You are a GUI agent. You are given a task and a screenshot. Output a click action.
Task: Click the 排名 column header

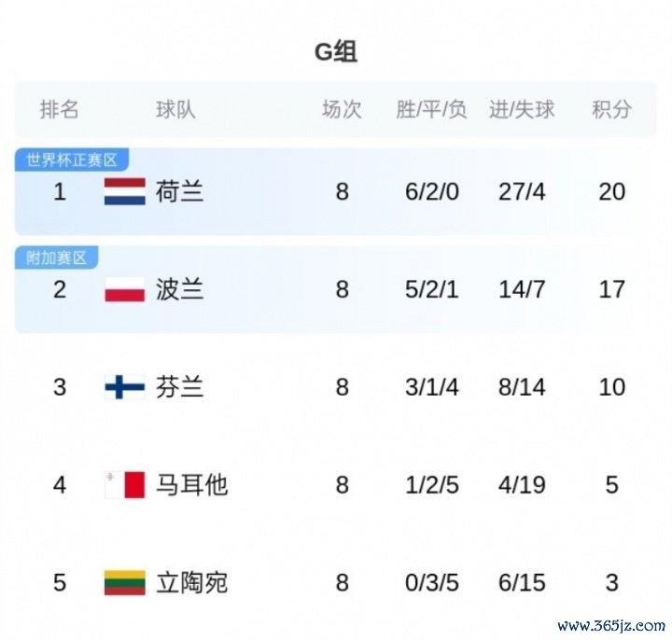[60, 109]
